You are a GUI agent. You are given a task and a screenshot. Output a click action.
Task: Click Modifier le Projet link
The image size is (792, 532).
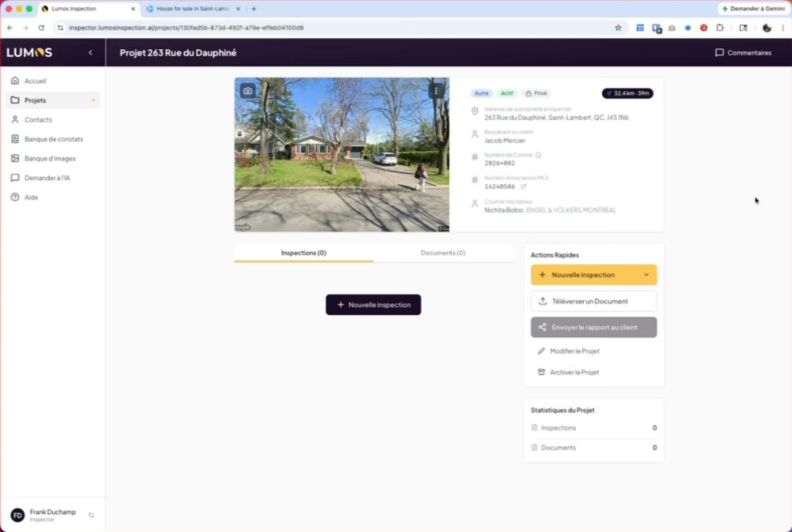pyautogui.click(x=574, y=351)
